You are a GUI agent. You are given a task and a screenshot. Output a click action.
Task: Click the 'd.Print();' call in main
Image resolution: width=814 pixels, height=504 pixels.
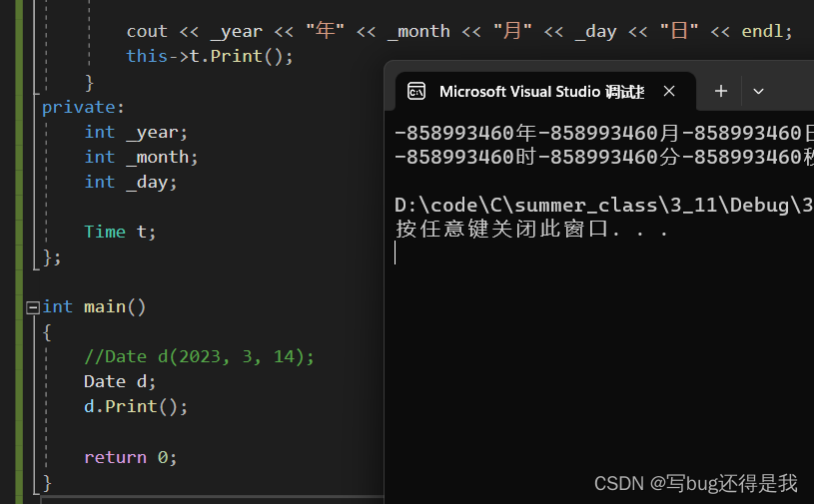pyautogui.click(x=136, y=406)
